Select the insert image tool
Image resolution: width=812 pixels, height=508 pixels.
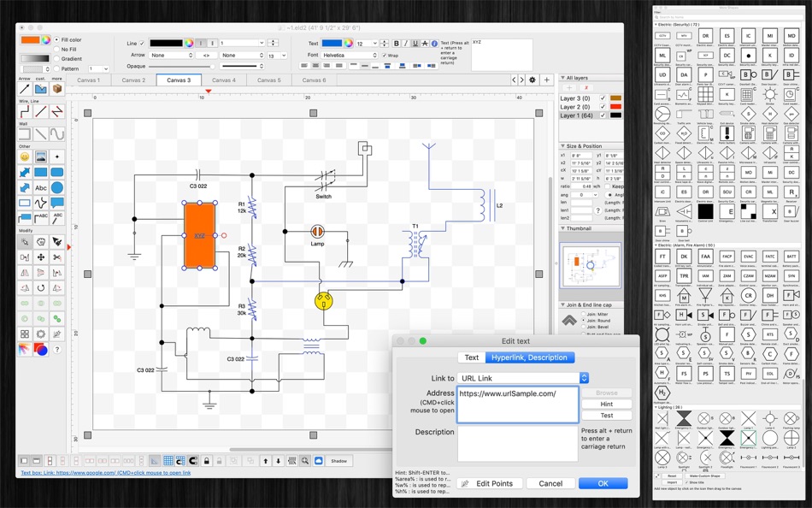(41, 157)
